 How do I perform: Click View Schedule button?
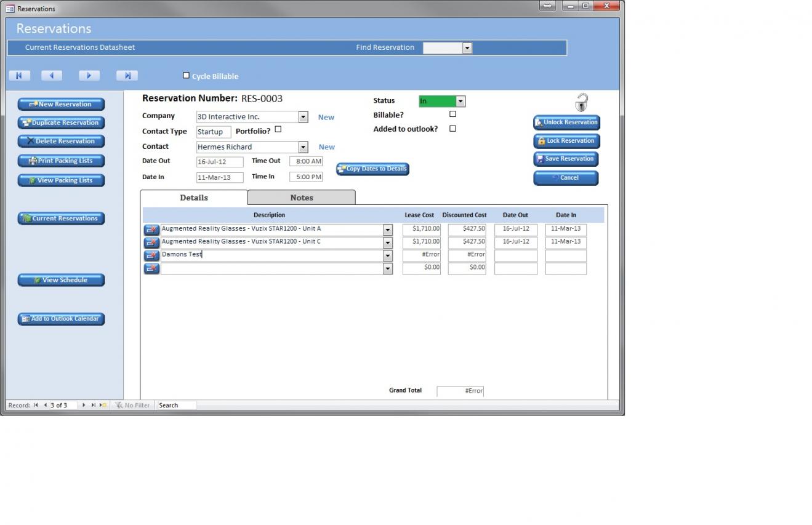tap(61, 280)
